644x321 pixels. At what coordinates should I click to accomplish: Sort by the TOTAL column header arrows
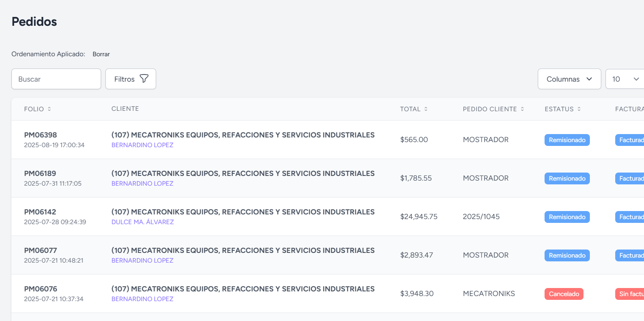pos(426,109)
